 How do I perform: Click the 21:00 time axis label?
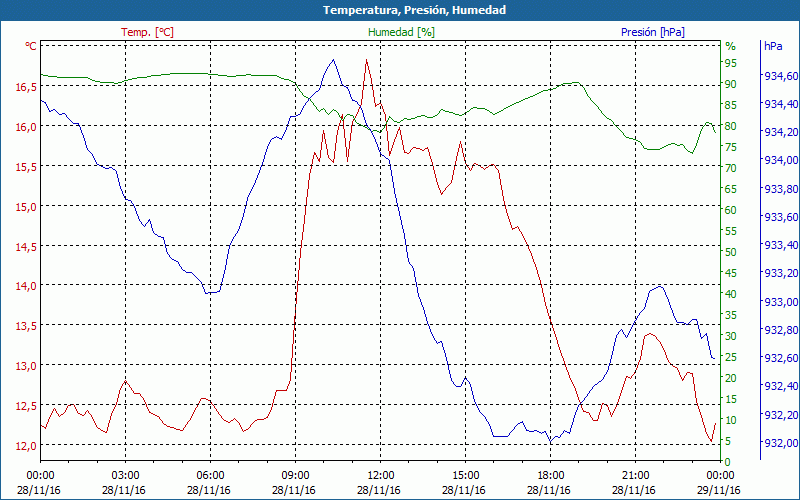click(x=636, y=477)
